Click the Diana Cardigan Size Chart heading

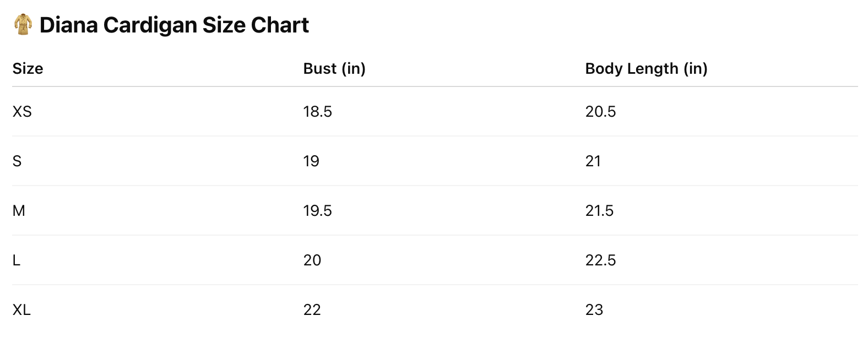(x=174, y=25)
